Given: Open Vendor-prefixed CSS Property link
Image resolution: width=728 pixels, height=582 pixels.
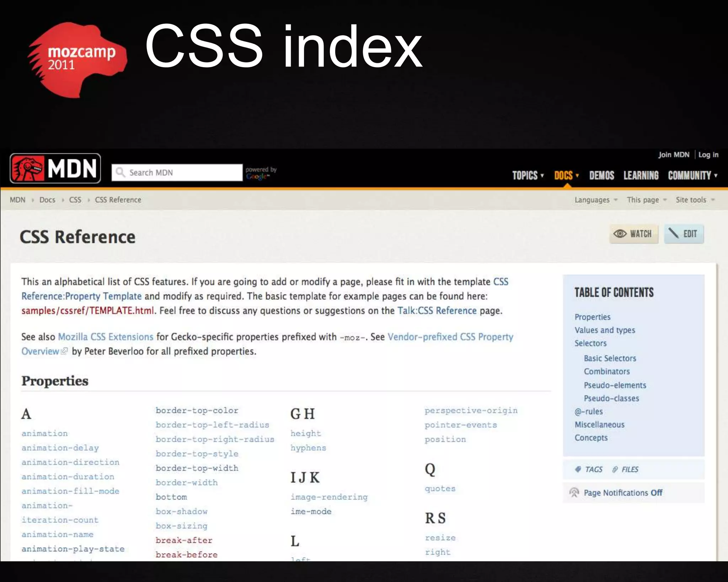Looking at the screenshot, I should pyautogui.click(x=450, y=337).
